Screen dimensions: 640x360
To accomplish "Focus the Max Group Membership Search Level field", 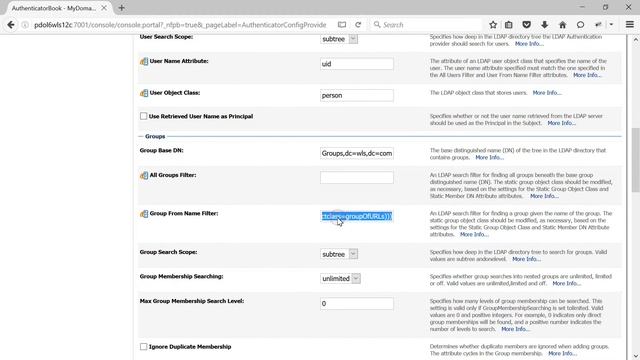I will pyautogui.click(x=357, y=304).
